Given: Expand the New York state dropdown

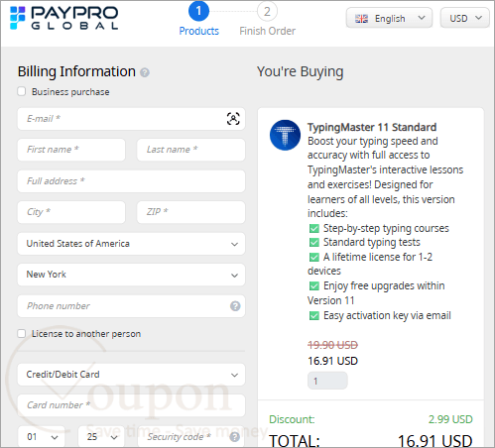Looking at the screenshot, I should [x=131, y=275].
